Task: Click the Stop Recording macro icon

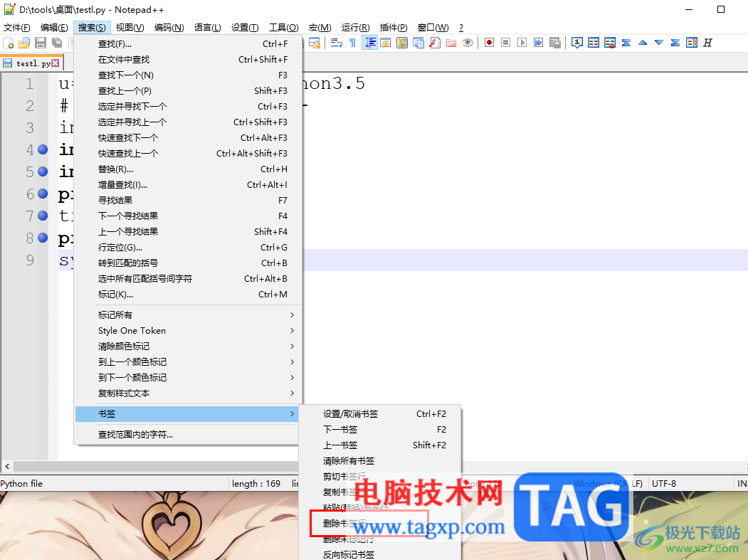Action: [x=505, y=43]
